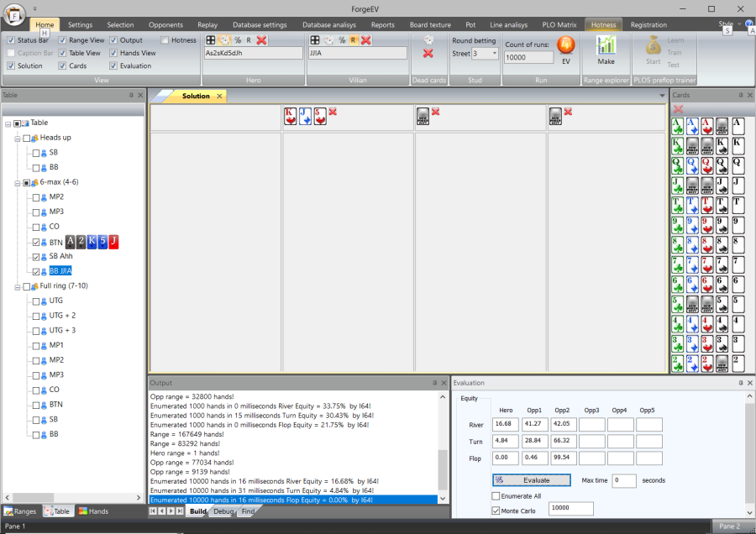Viewport: 756px width, 534px height.
Task: Clear the Hero hand with red X
Action: (262, 39)
